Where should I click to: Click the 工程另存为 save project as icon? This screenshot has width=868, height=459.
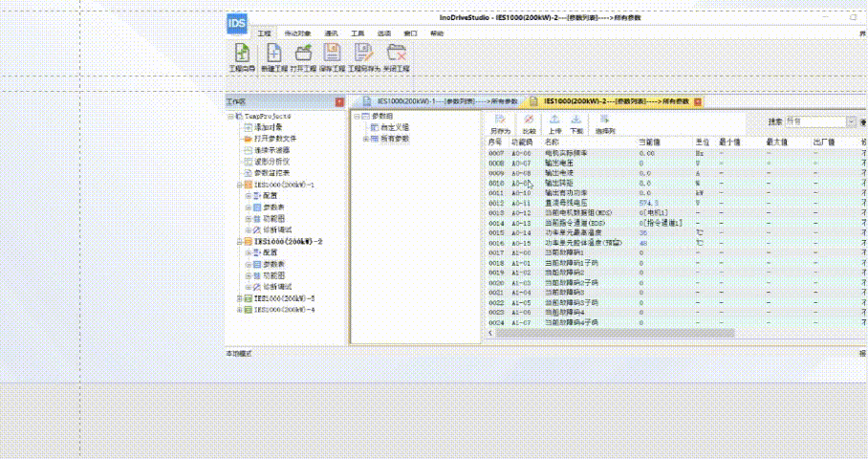363,54
